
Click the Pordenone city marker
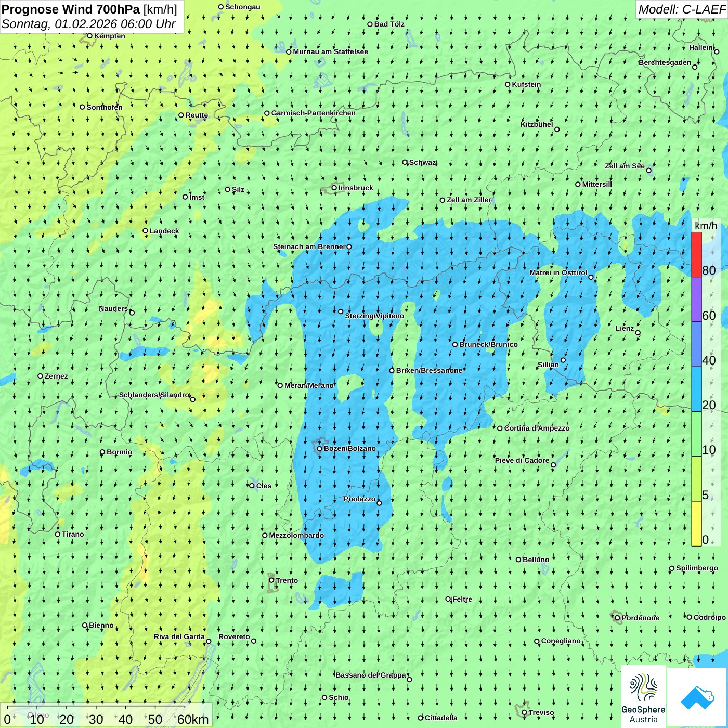pos(617,618)
